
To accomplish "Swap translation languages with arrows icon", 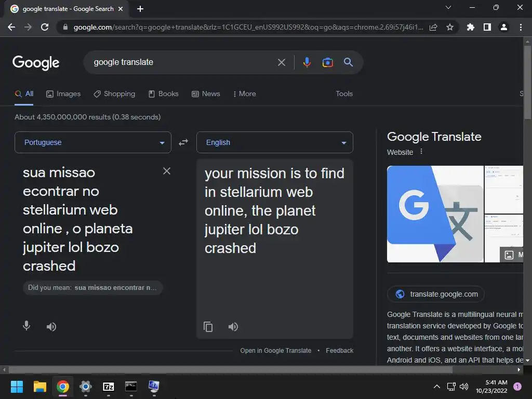I will (x=183, y=142).
